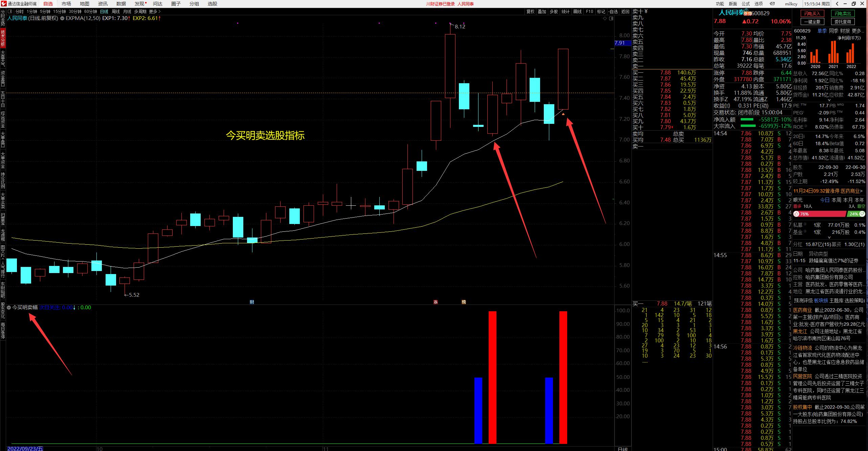Toggle the side panel icon near the diamond
The width and height of the screenshot is (868, 451).
pyautogui.click(x=611, y=19)
